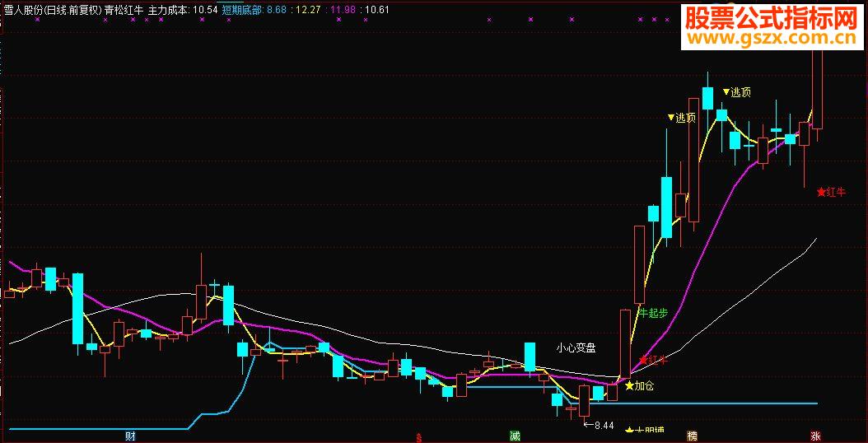Click the yellow 12.27 indicator value
The image size is (868, 443).
point(308,9)
